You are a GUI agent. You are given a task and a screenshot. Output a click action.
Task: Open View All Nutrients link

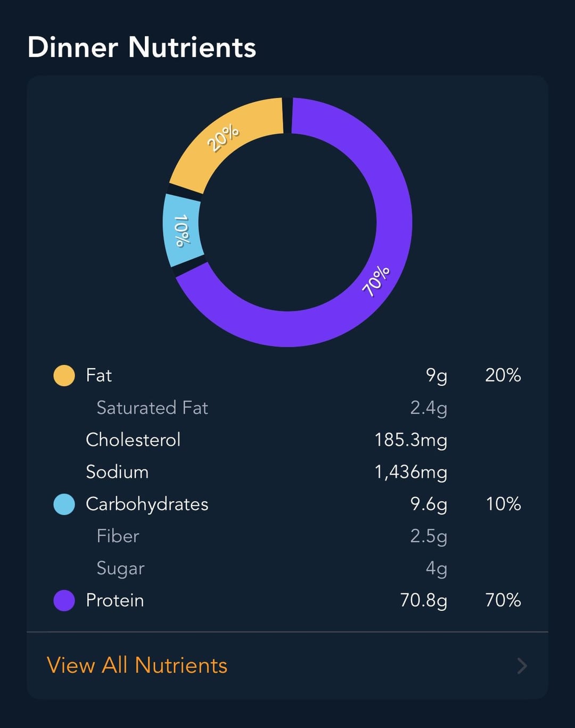(x=137, y=665)
